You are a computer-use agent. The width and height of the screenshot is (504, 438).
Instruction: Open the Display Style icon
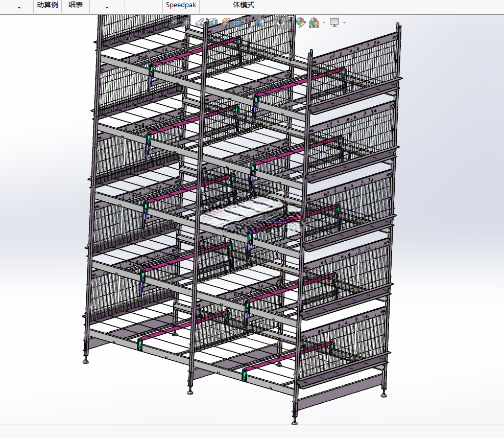click(x=260, y=22)
